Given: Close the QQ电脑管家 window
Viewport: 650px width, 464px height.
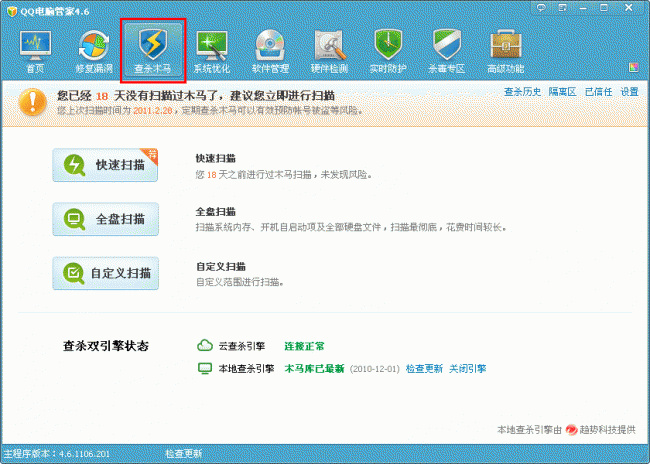Looking at the screenshot, I should [x=628, y=7].
